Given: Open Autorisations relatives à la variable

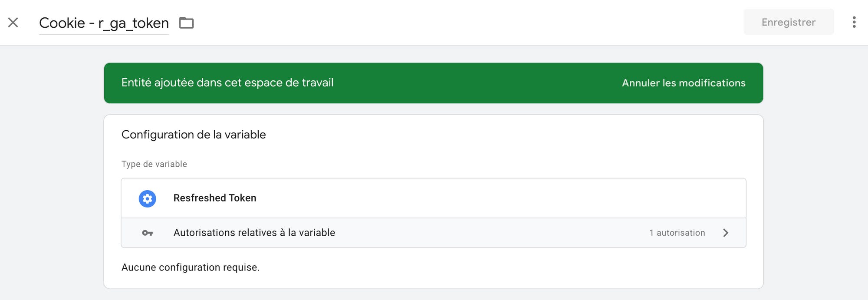Looking at the screenshot, I should click(x=434, y=233).
